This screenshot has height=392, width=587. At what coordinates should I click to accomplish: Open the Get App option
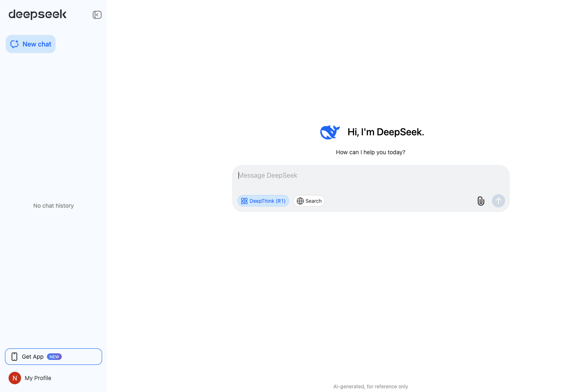click(54, 357)
